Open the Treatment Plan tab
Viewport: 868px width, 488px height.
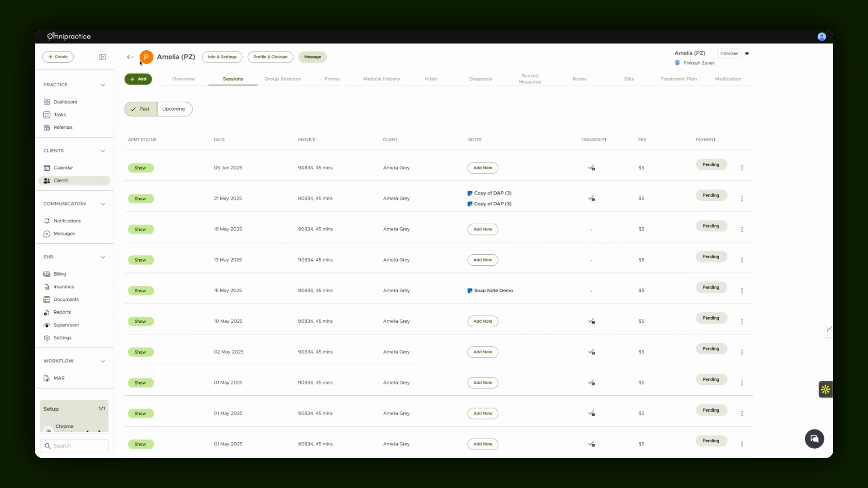click(x=678, y=79)
